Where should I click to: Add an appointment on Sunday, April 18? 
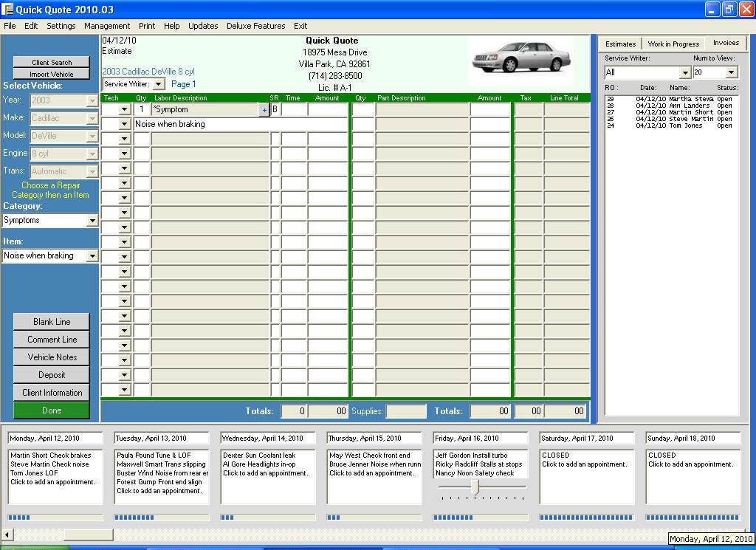691,464
